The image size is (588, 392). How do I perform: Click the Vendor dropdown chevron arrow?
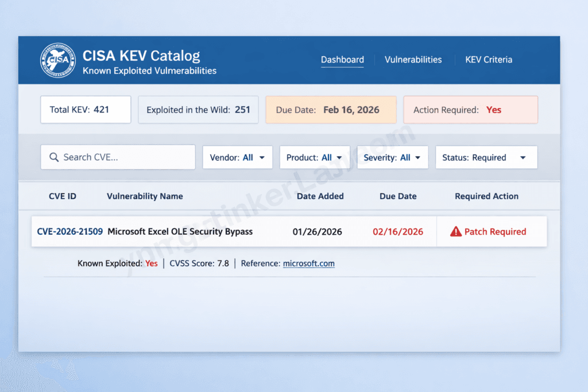coord(262,157)
